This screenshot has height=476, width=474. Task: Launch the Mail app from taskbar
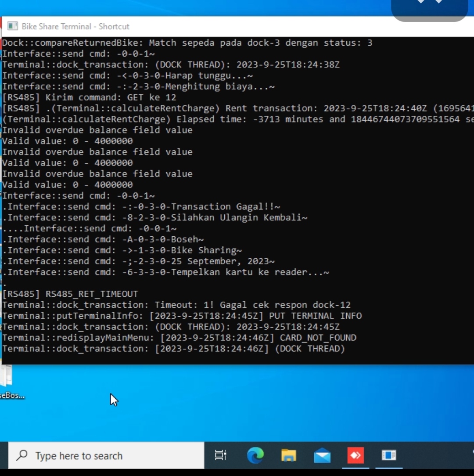point(322,455)
